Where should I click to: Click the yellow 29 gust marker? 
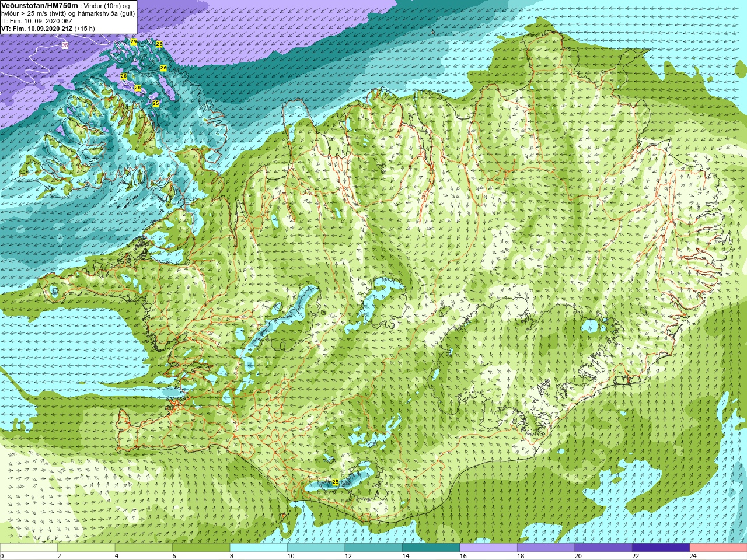(x=134, y=42)
